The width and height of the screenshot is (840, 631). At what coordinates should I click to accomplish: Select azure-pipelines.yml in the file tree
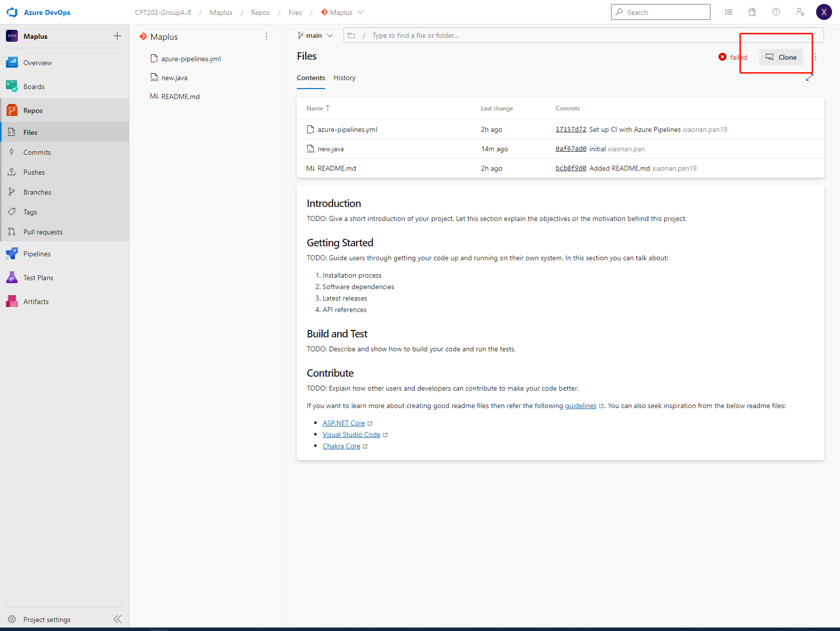click(191, 59)
